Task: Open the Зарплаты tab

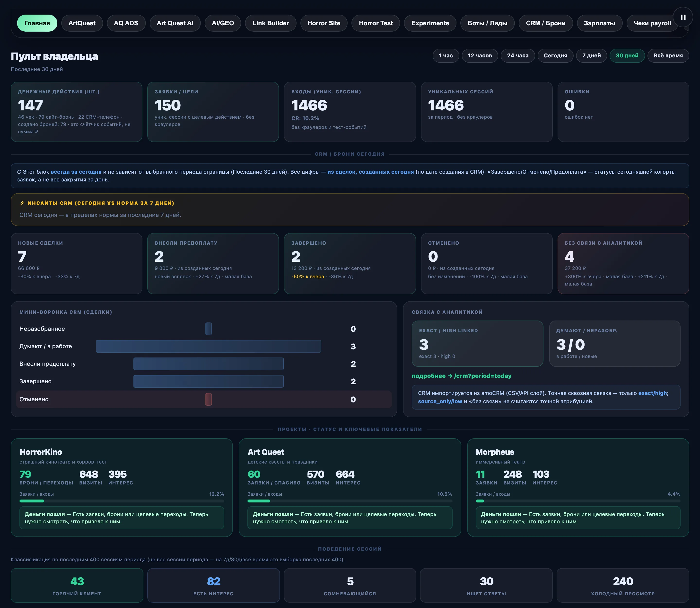Action: click(599, 23)
